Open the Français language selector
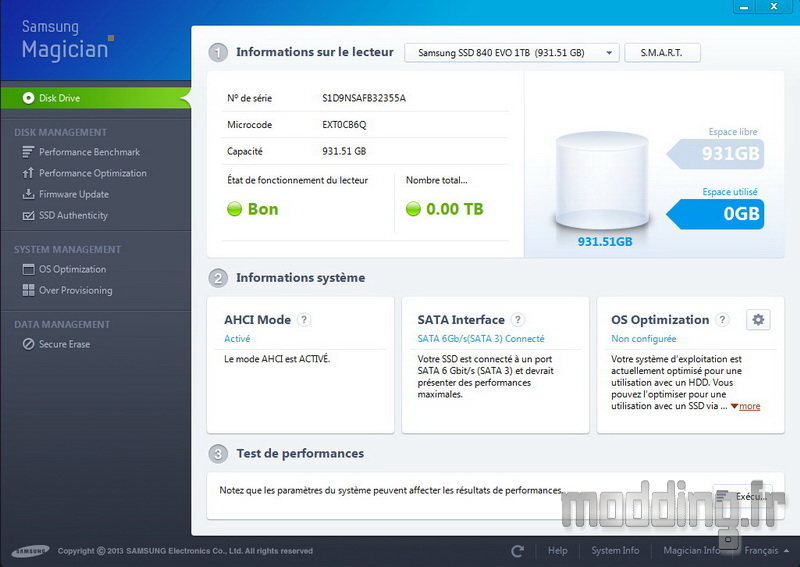 [x=766, y=551]
